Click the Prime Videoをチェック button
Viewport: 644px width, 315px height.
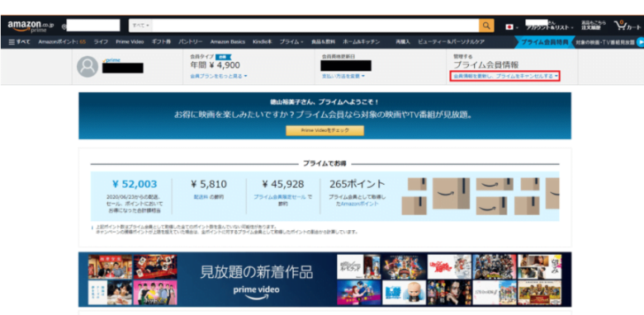(324, 130)
